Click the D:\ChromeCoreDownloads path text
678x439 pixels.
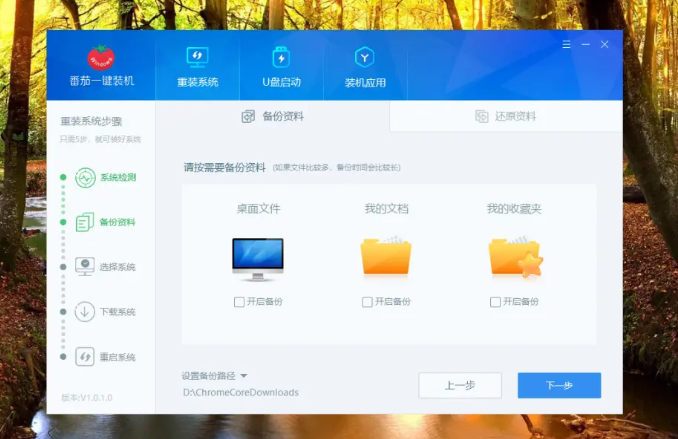(240, 392)
